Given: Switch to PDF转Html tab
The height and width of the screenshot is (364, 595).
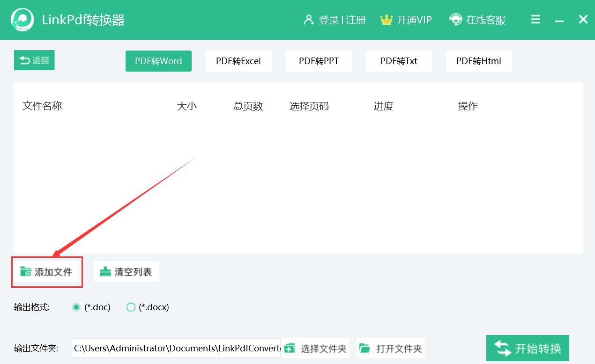Looking at the screenshot, I should (x=479, y=61).
